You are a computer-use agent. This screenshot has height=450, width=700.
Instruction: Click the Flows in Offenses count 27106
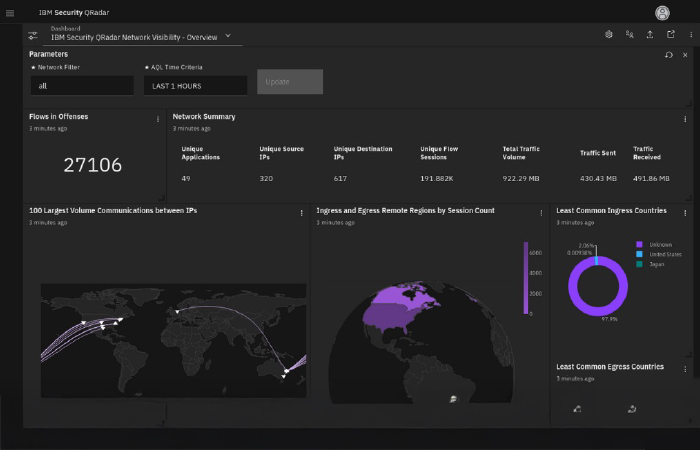tap(92, 165)
